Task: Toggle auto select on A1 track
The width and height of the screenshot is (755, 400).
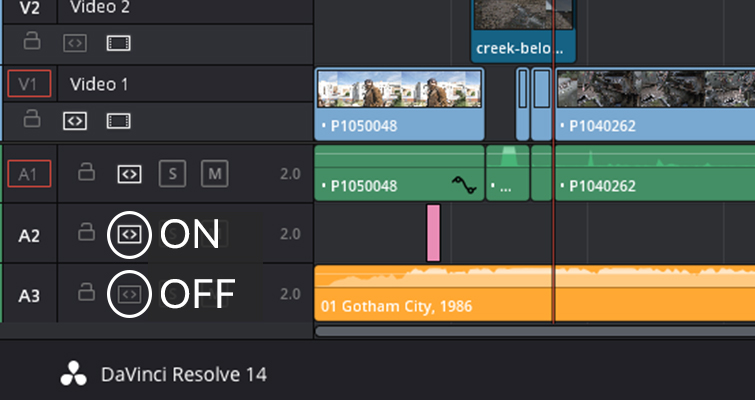Action: [x=128, y=174]
